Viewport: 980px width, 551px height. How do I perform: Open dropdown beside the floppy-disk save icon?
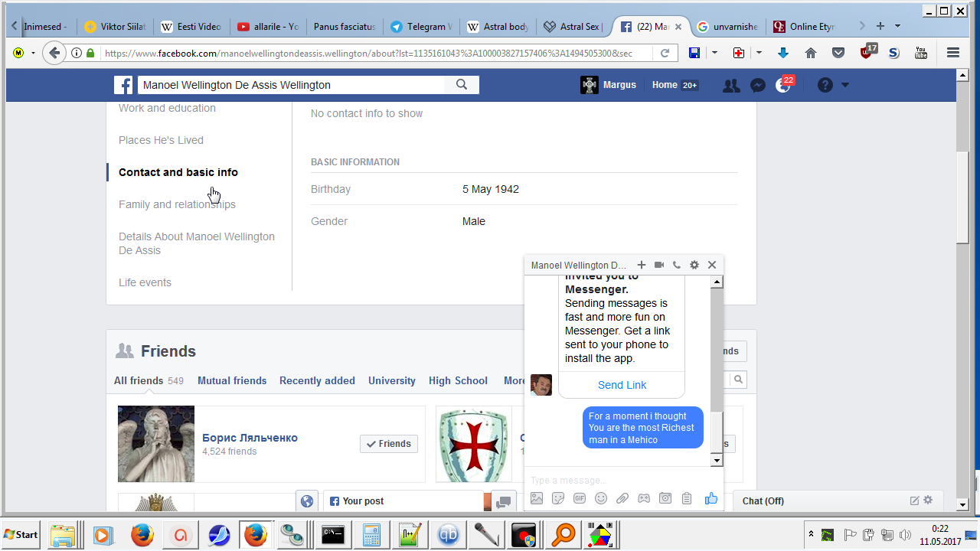tap(714, 53)
